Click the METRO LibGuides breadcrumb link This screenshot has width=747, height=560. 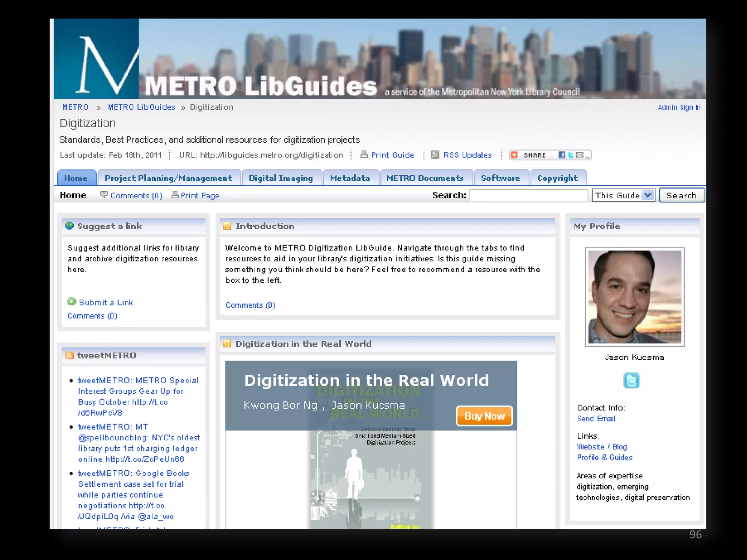coord(142,107)
